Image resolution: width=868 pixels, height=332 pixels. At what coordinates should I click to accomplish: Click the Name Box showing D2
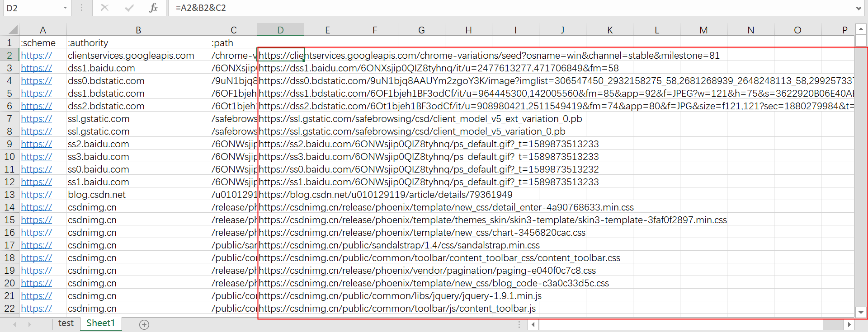pos(32,8)
